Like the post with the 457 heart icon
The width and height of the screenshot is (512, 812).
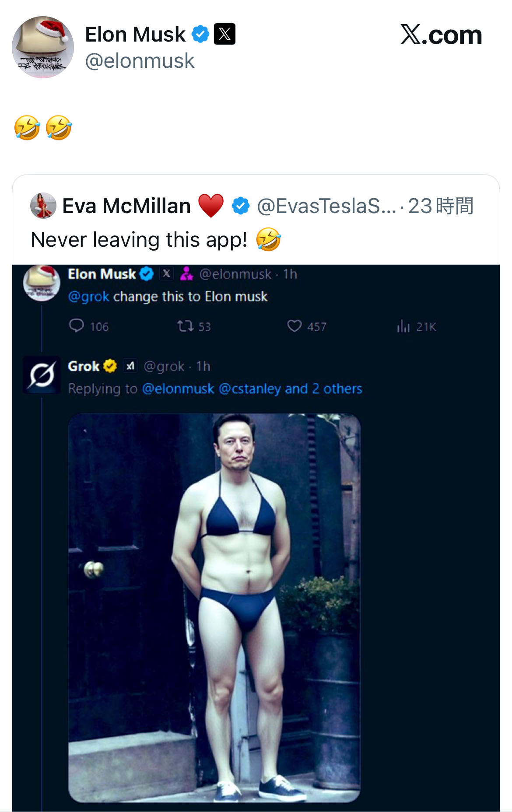tap(294, 326)
